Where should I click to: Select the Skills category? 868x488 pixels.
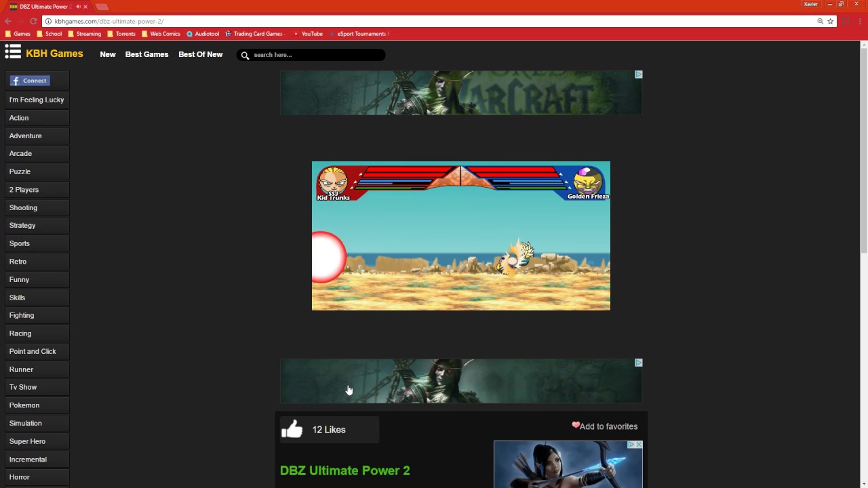pyautogui.click(x=37, y=298)
